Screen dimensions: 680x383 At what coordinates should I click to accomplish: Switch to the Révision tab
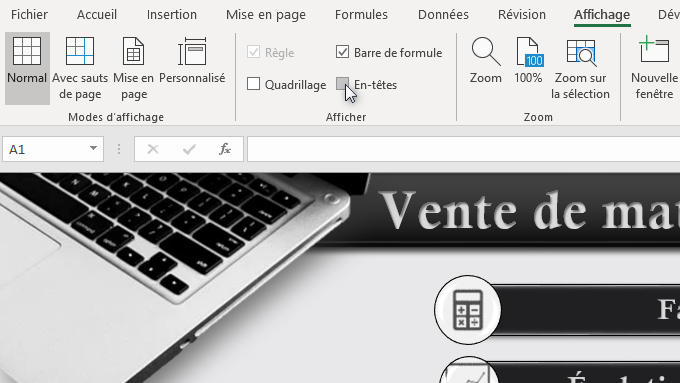click(522, 15)
